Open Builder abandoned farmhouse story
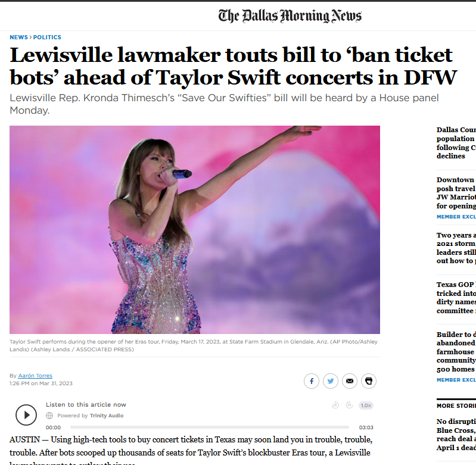 456,352
